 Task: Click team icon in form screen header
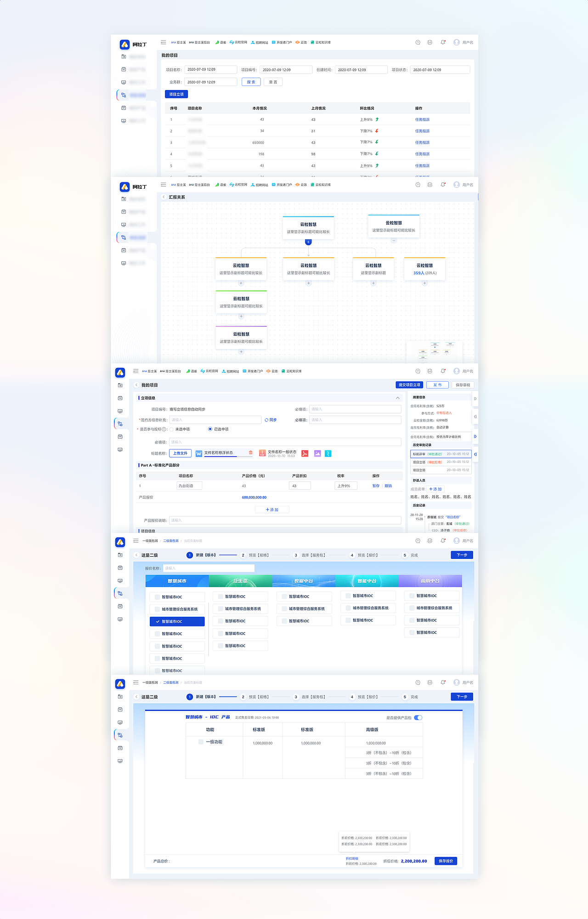[x=430, y=371]
